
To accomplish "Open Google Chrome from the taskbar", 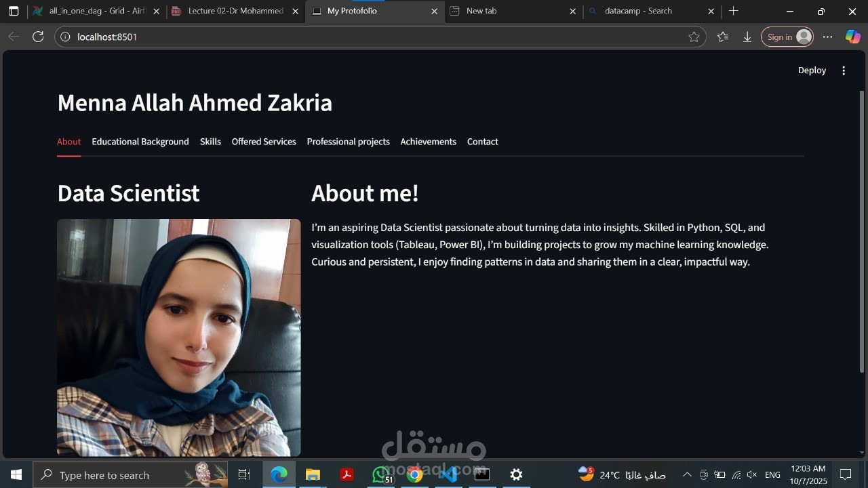I will point(414,474).
